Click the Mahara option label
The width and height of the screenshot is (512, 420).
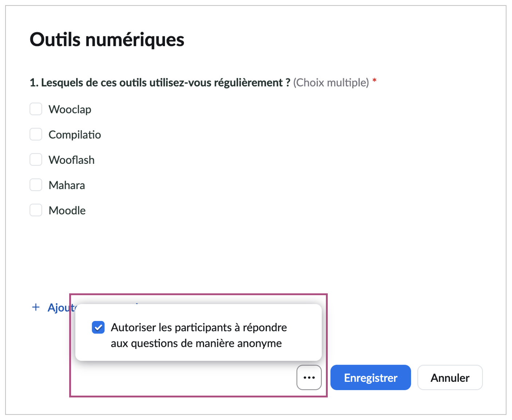[67, 185]
